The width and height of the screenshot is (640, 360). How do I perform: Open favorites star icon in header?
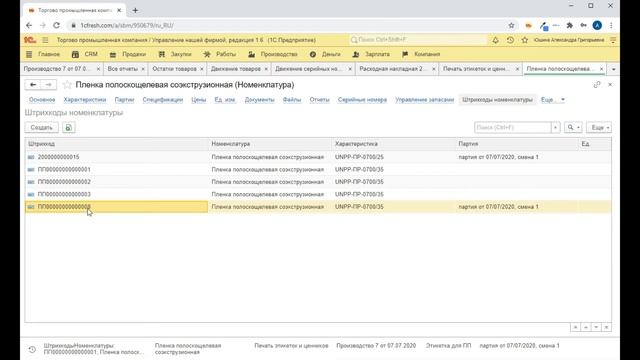tap(525, 40)
